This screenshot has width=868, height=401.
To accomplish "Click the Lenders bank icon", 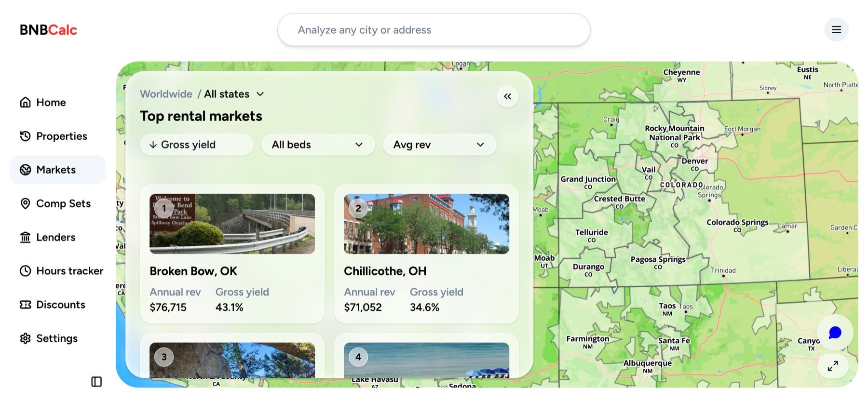I will (x=26, y=237).
